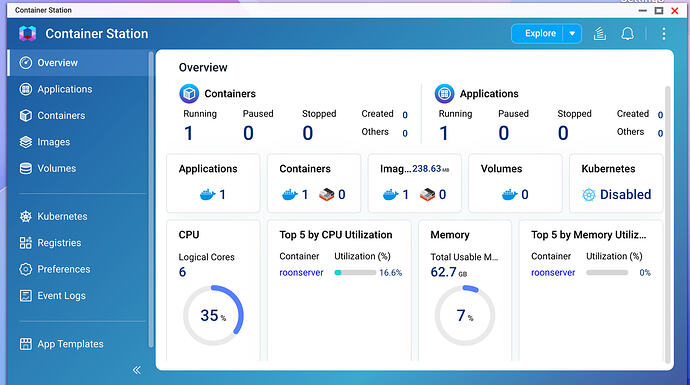Screen dimensions: 690x385
Task: Click the blue Applications icon in Overview
Action: [444, 94]
